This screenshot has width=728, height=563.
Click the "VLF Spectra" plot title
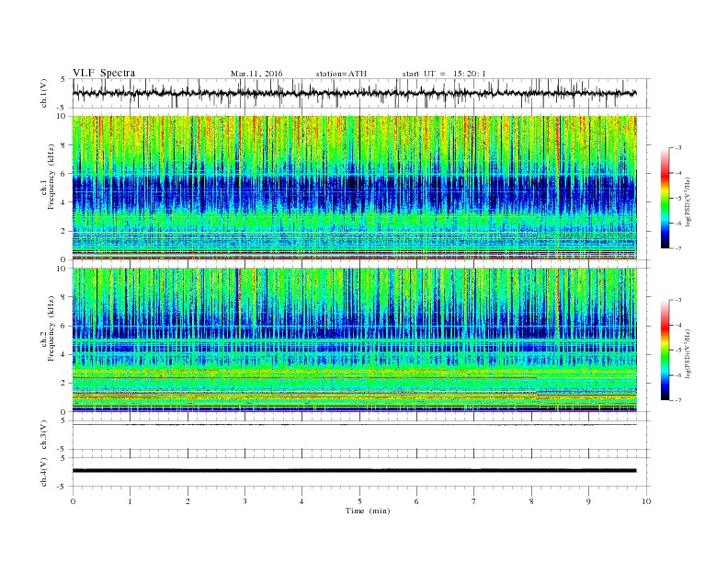point(104,73)
